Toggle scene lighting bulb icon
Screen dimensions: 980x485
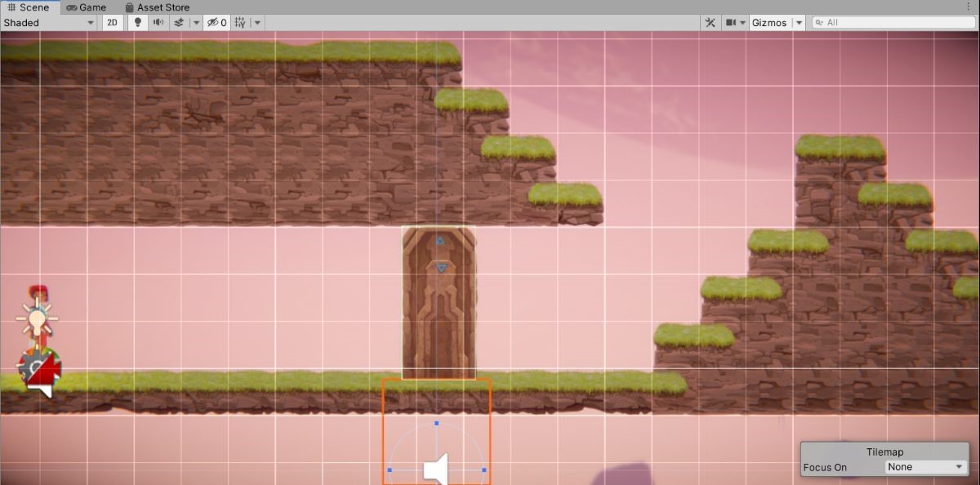[137, 23]
